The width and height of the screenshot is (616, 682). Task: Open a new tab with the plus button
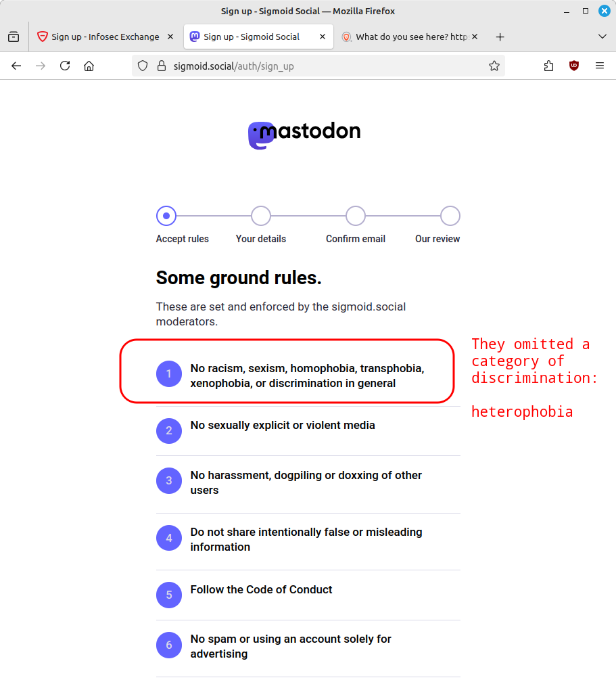(500, 37)
